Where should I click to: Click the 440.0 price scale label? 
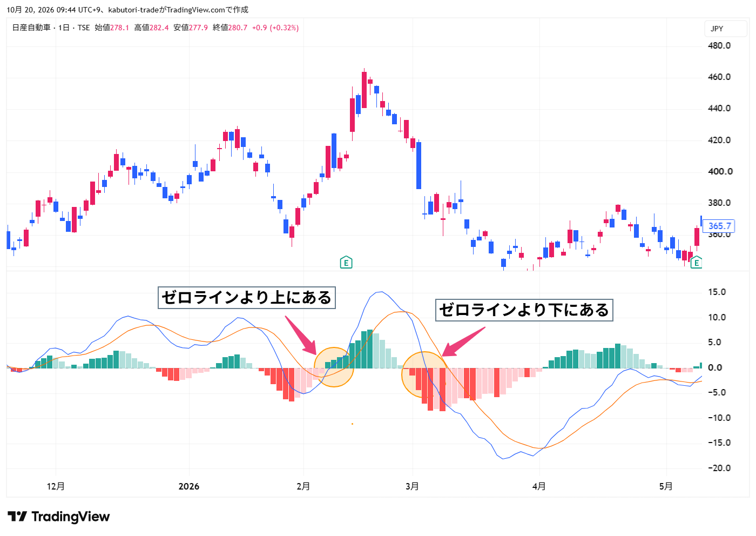click(x=719, y=108)
